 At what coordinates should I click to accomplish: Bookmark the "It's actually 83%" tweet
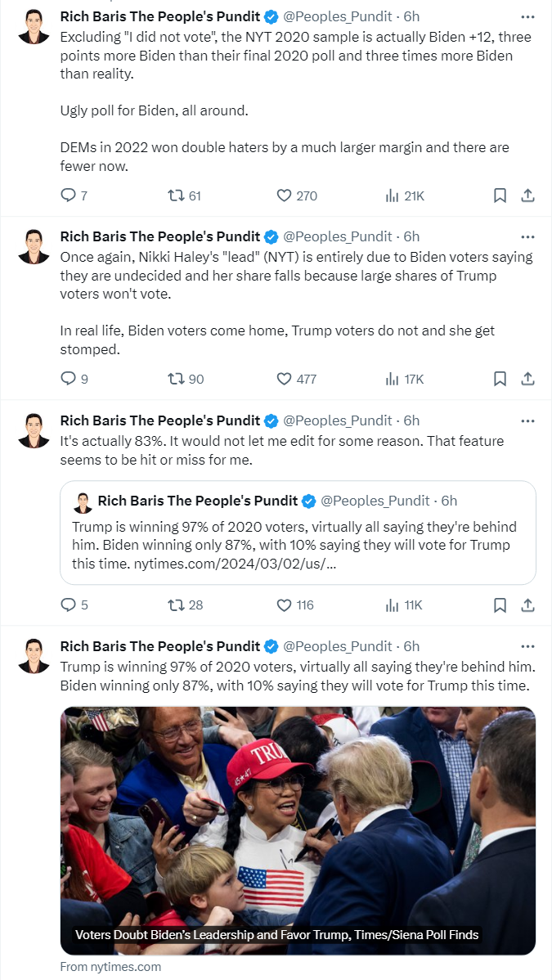[500, 605]
